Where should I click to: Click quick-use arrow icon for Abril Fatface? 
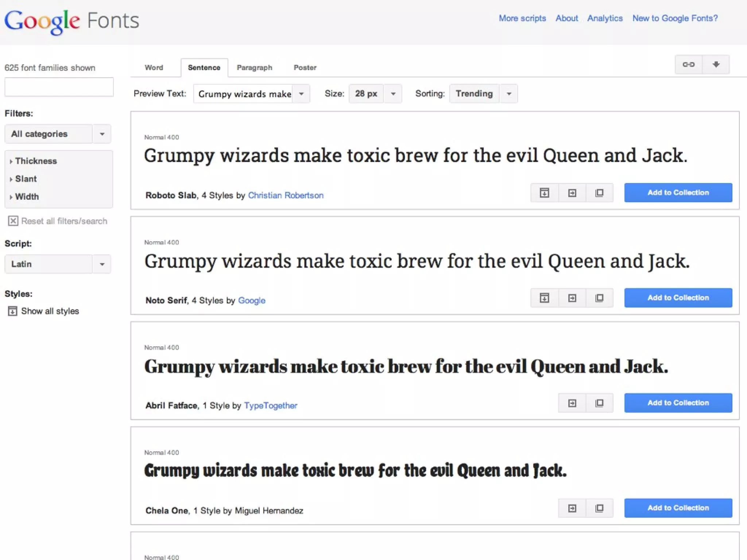point(572,403)
